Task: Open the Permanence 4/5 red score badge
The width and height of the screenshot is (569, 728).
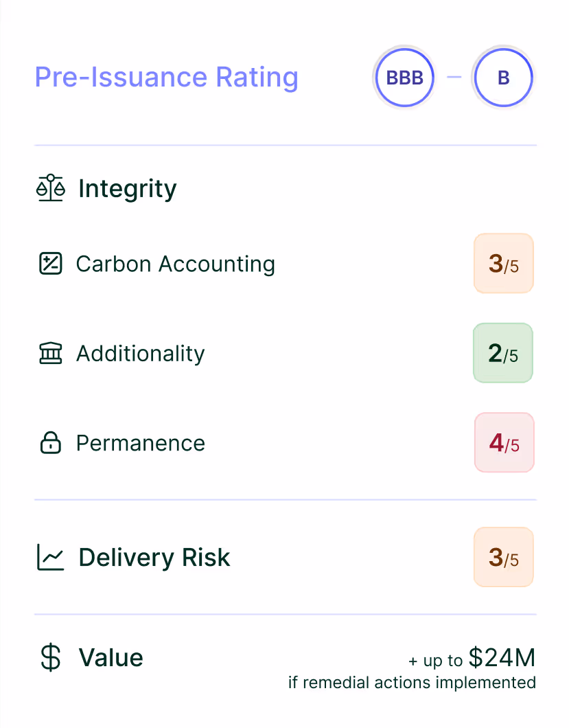Action: (504, 443)
